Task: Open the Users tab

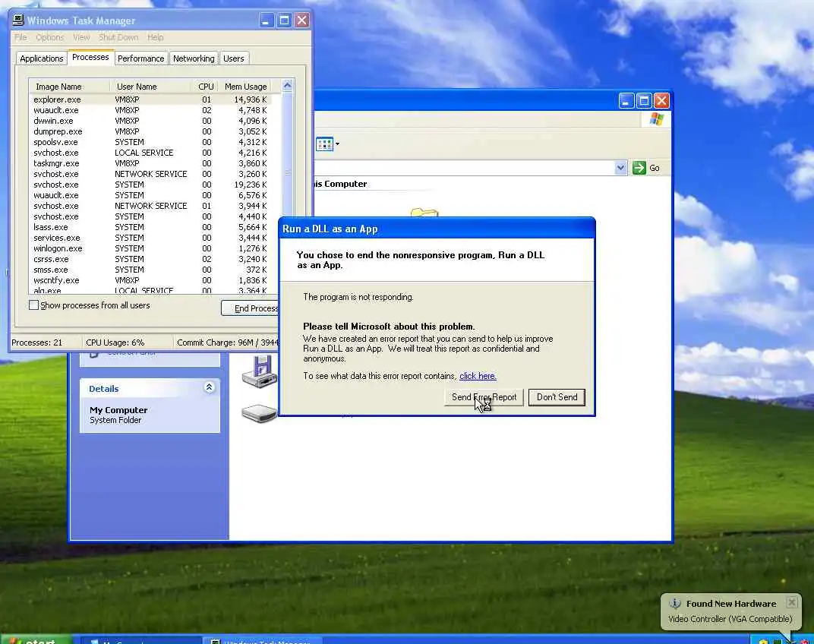Action: (234, 58)
